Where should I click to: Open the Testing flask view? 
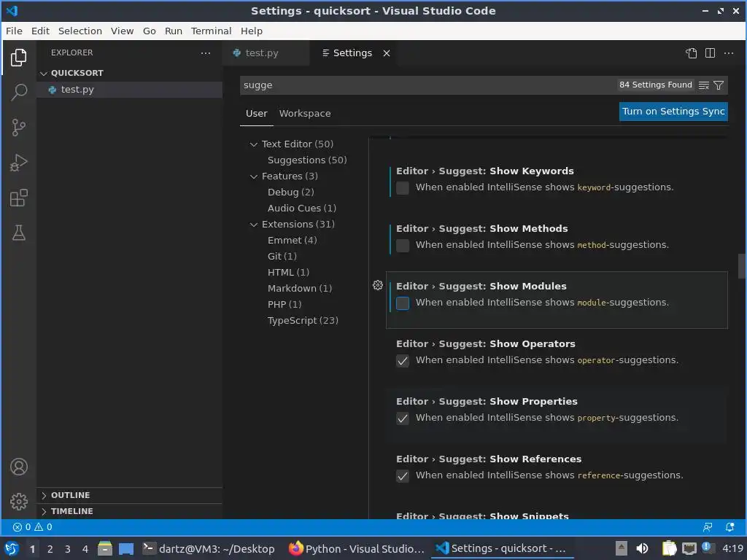[x=18, y=233]
